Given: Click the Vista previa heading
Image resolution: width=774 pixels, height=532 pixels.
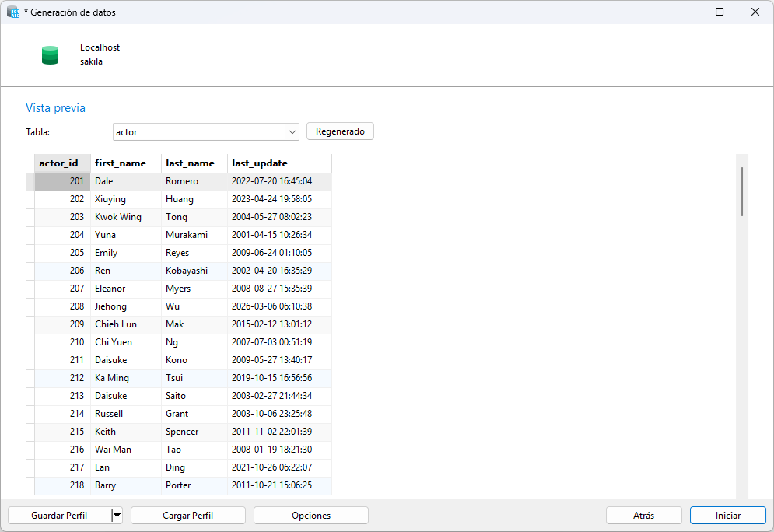Looking at the screenshot, I should (55, 108).
